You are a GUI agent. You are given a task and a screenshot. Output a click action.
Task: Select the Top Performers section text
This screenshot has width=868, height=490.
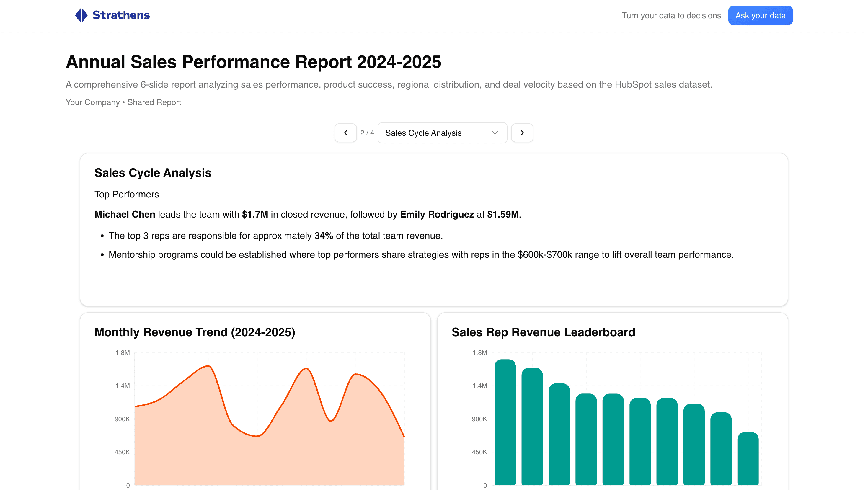(127, 195)
